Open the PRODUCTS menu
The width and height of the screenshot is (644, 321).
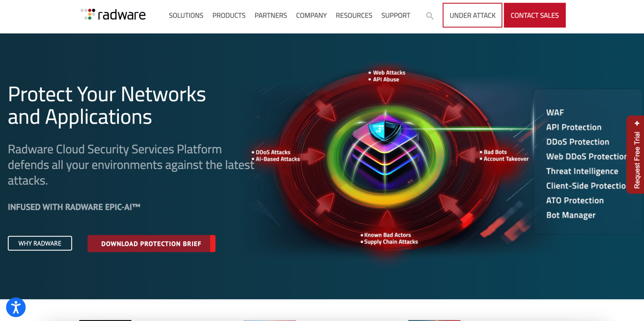pyautogui.click(x=229, y=15)
